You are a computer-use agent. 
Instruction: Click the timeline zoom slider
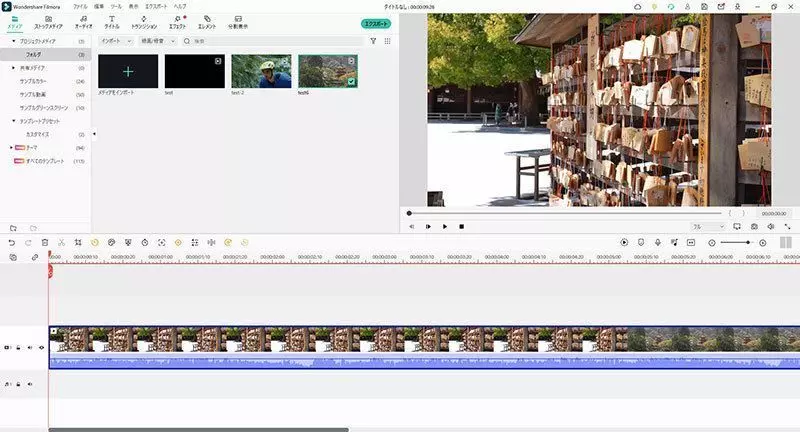click(737, 242)
